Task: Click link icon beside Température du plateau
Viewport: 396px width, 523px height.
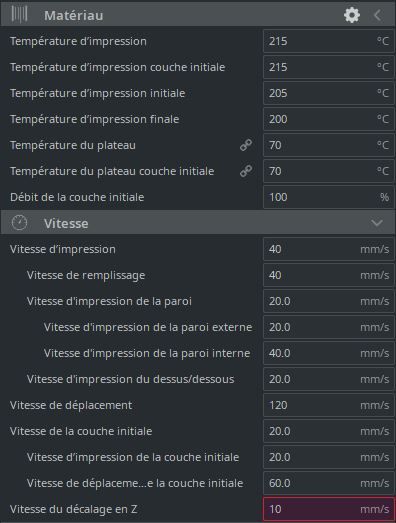Action: pos(246,145)
